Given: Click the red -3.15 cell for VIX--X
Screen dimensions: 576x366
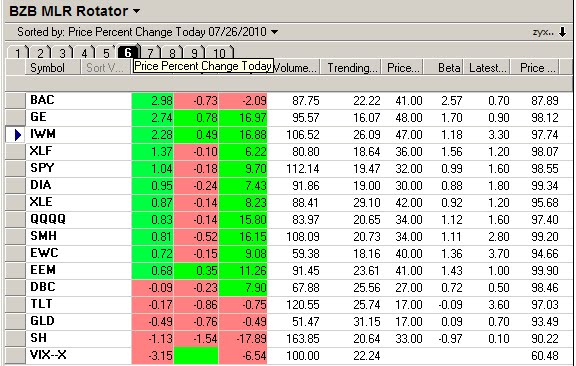Looking at the screenshot, I should click(153, 356).
